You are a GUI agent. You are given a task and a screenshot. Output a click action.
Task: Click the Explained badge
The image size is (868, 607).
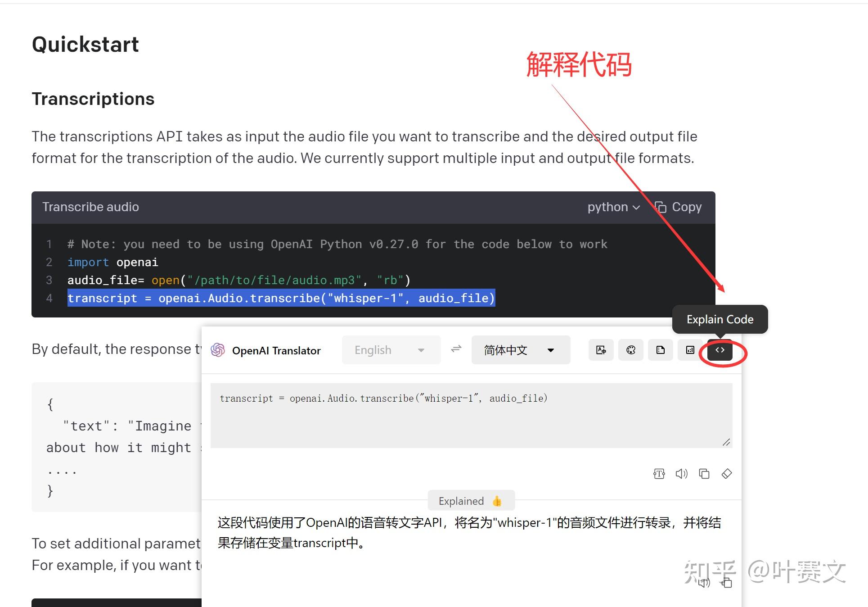(471, 500)
